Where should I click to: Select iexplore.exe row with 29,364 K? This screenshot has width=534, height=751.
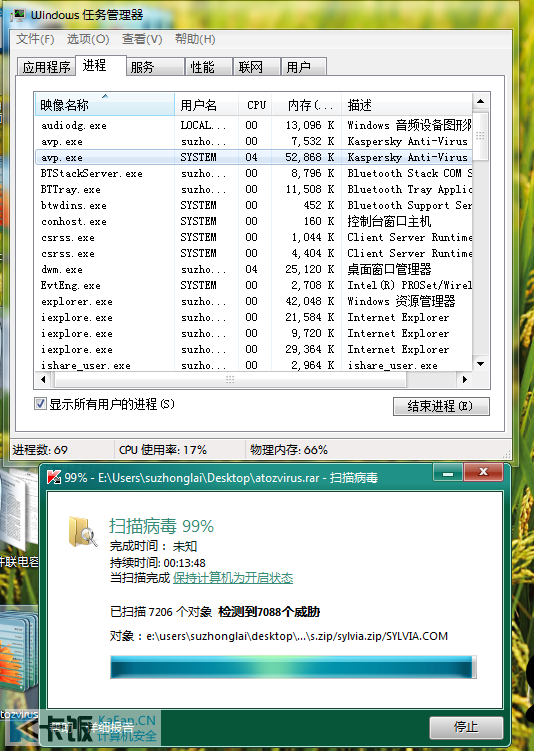(x=253, y=349)
